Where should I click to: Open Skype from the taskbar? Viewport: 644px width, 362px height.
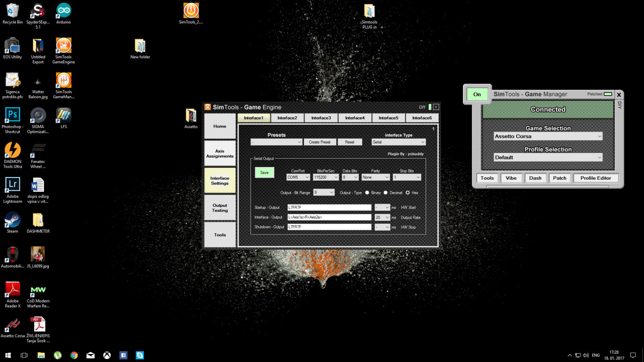(x=140, y=355)
